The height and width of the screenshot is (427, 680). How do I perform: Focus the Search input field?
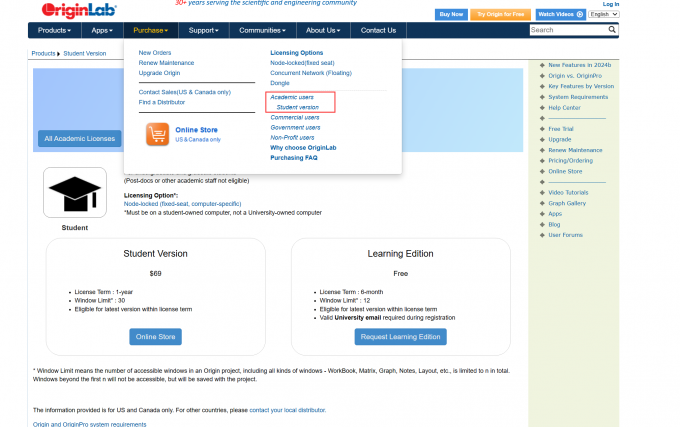point(569,30)
